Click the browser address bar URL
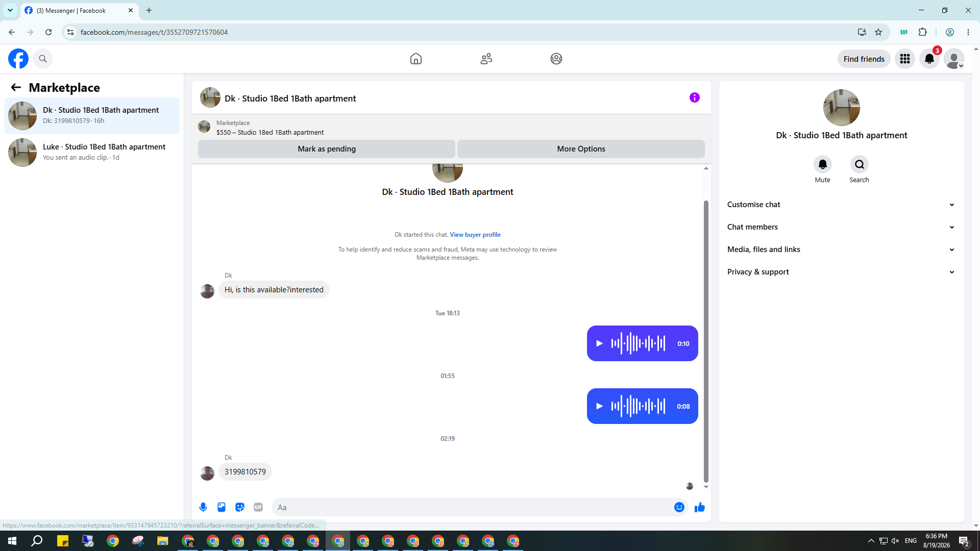 coord(154,32)
